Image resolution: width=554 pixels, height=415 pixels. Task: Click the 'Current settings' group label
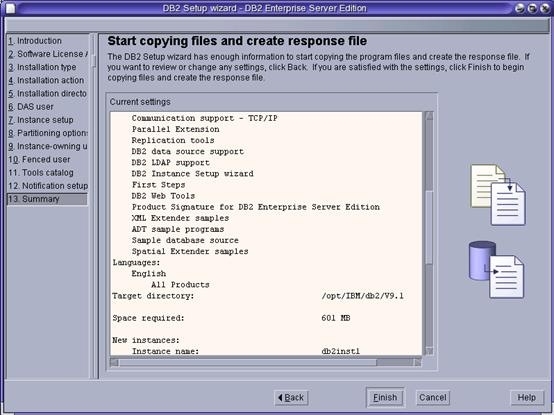(140, 102)
